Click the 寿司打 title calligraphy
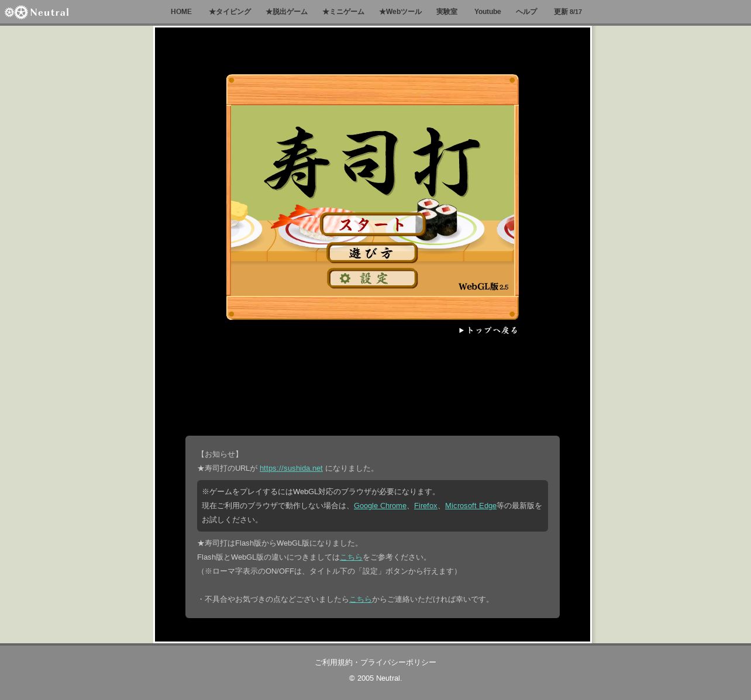The image size is (751, 700). coord(372,162)
